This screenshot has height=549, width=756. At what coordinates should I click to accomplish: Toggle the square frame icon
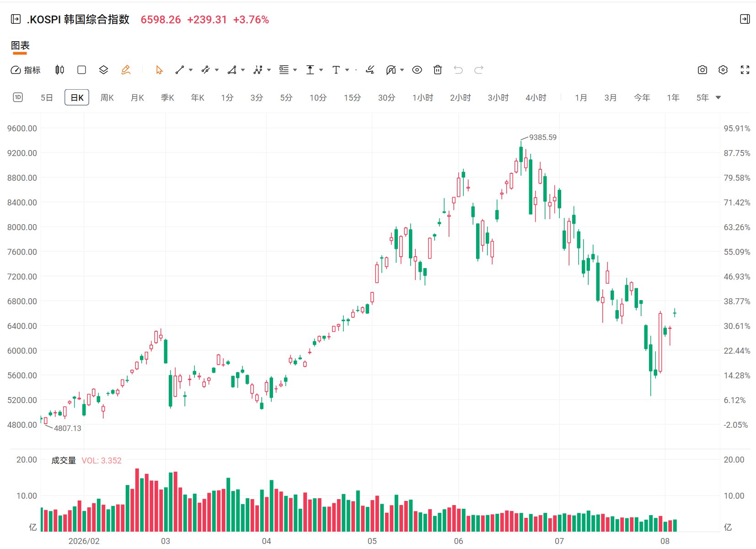pyautogui.click(x=82, y=70)
